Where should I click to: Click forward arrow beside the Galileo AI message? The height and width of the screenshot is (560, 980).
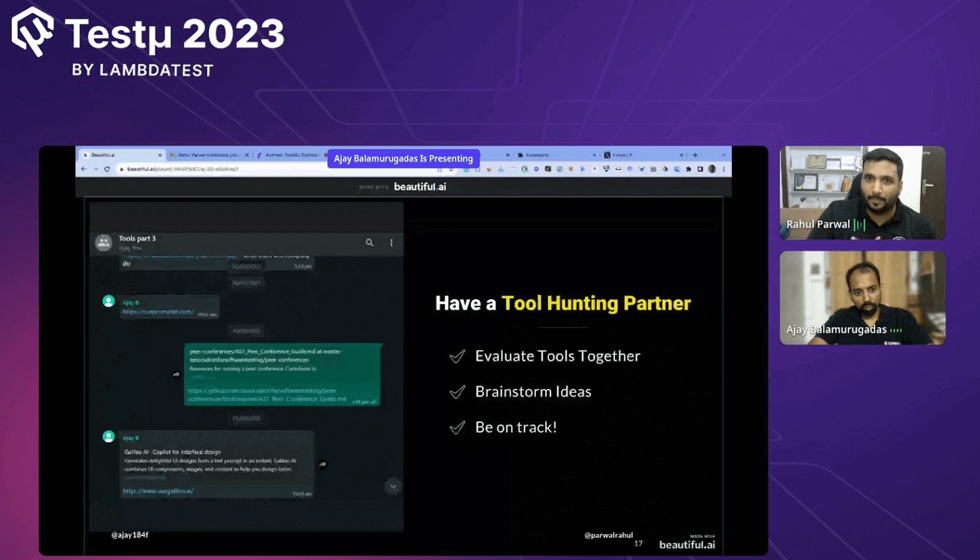click(323, 465)
